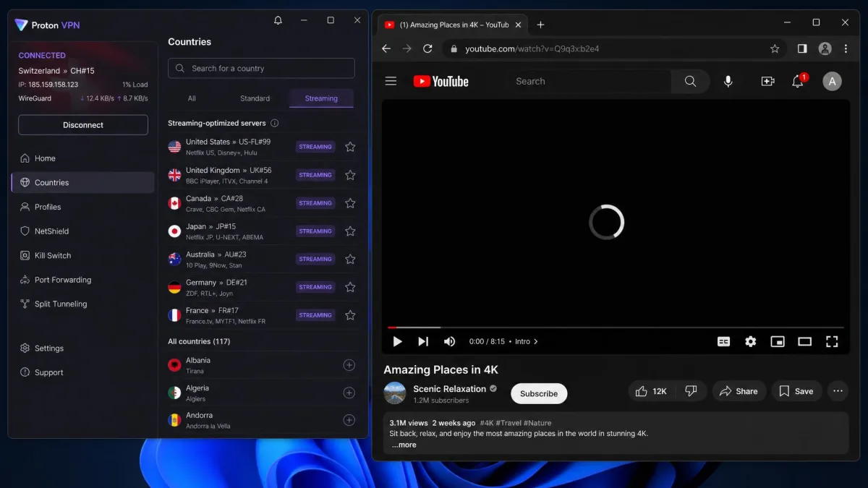This screenshot has height=488, width=868.
Task: Play the video
Action: (x=397, y=341)
